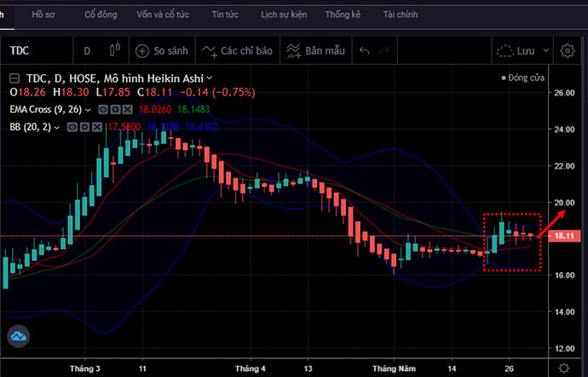Open the candlestick chart style selector

115,51
